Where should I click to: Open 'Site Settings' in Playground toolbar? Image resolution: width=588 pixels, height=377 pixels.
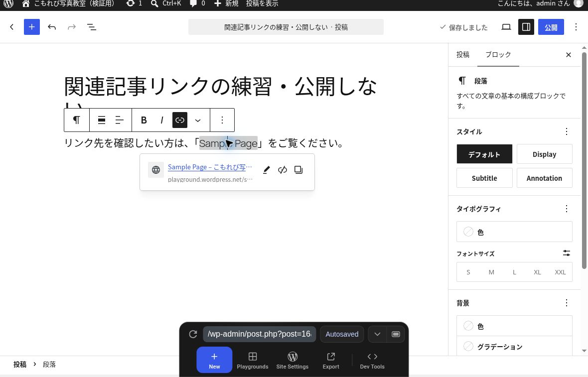[293, 360]
